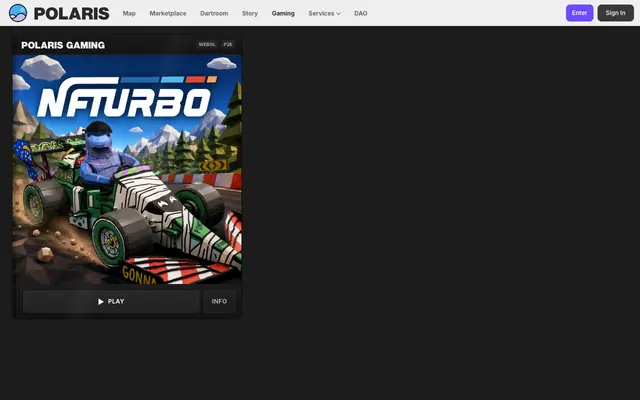The width and height of the screenshot is (640, 400).
Task: Click the POLARIS wordmark in header
Action: point(71,13)
